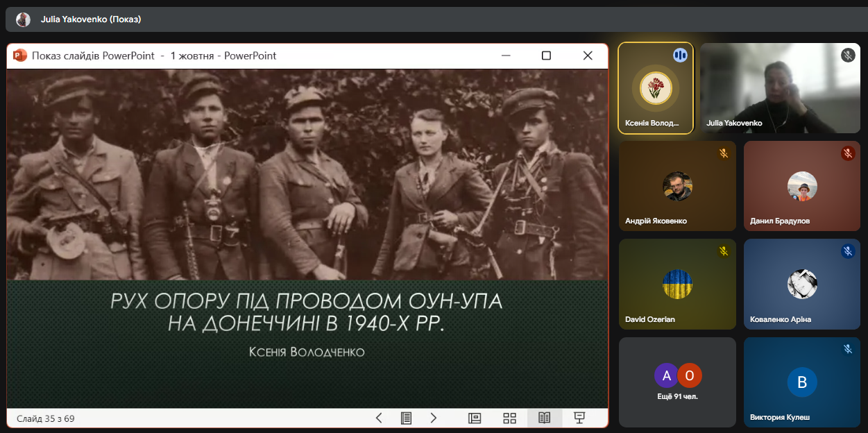The width and height of the screenshot is (868, 433).
Task: Expand the 'Ещё 91 чел.' participants tile
Action: pyautogui.click(x=677, y=382)
